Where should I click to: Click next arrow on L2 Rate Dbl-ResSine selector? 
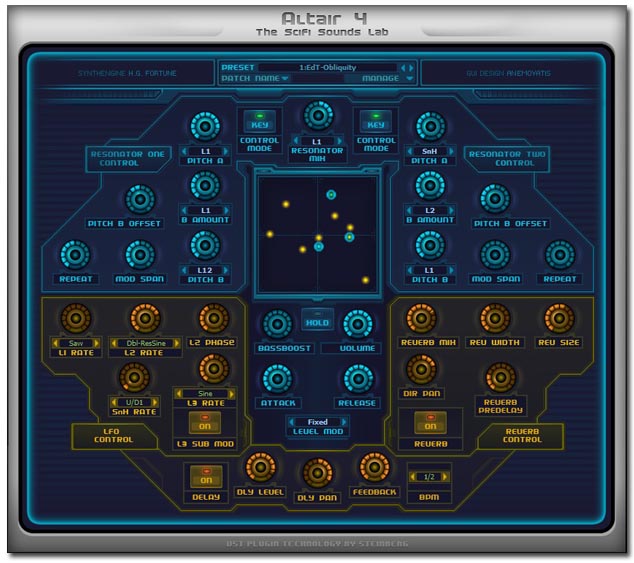177,343
